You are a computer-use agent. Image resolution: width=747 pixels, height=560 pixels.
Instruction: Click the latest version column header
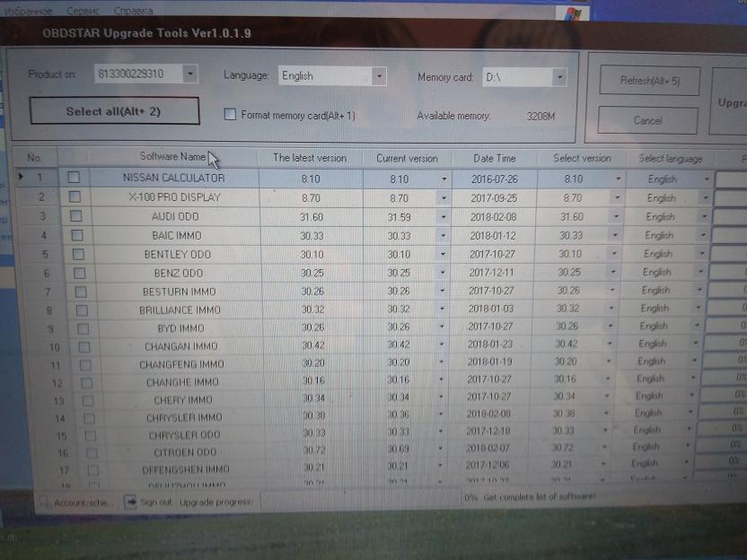click(310, 158)
